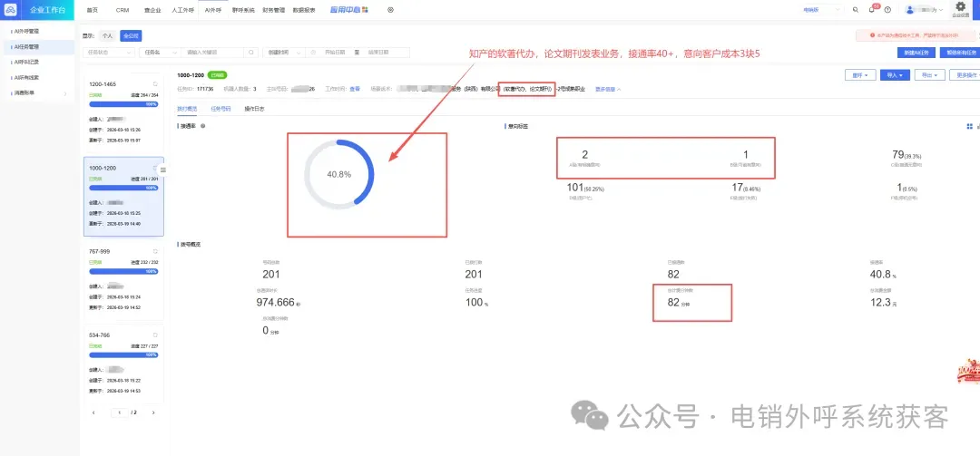Click the clock icon beside 开始日期
The height and width of the screenshot is (456, 980).
pyautogui.click(x=313, y=53)
